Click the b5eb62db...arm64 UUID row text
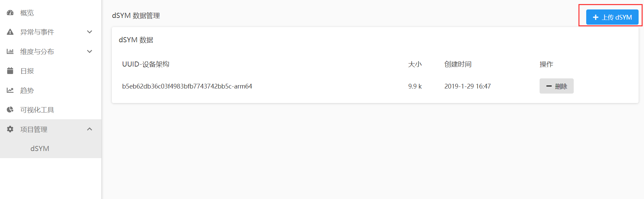 (187, 86)
